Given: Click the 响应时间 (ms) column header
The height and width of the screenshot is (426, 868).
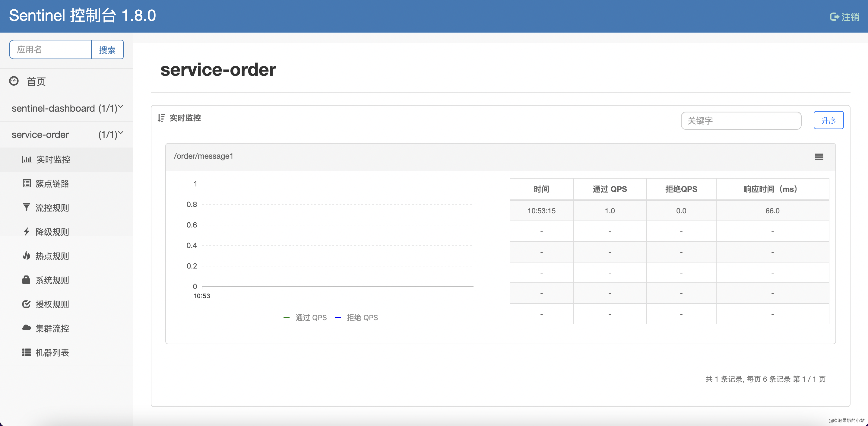Looking at the screenshot, I should [x=772, y=189].
